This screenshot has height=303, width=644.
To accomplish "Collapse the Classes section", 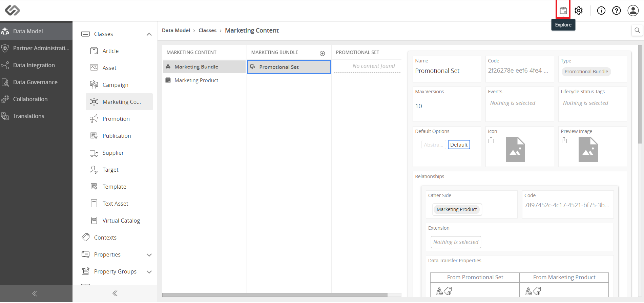I will tap(149, 34).
